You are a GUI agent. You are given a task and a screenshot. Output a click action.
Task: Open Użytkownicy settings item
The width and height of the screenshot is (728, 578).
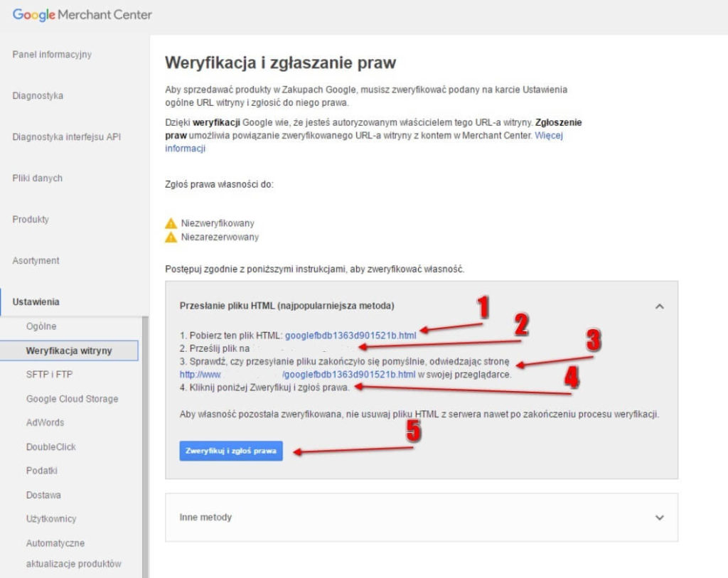(x=51, y=518)
